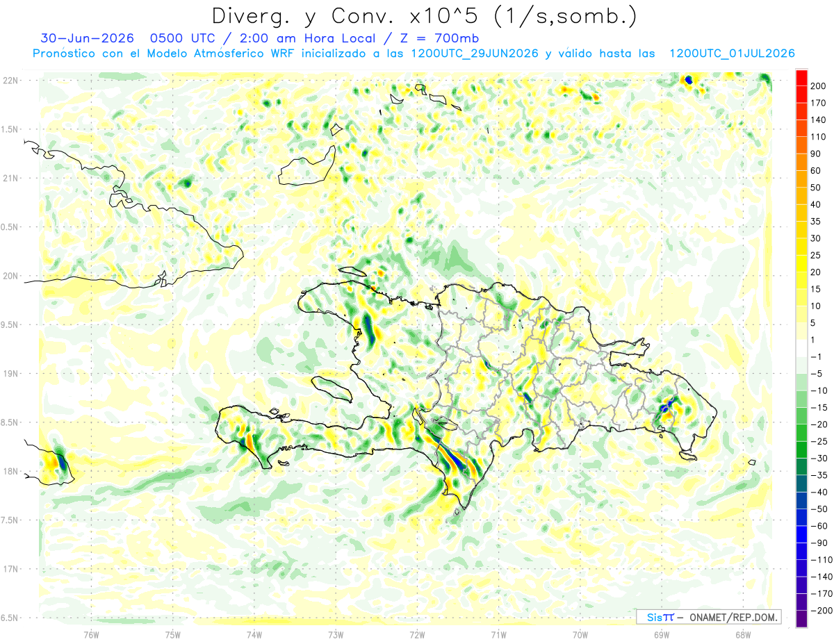Click the '75W' longitude label

(173, 634)
